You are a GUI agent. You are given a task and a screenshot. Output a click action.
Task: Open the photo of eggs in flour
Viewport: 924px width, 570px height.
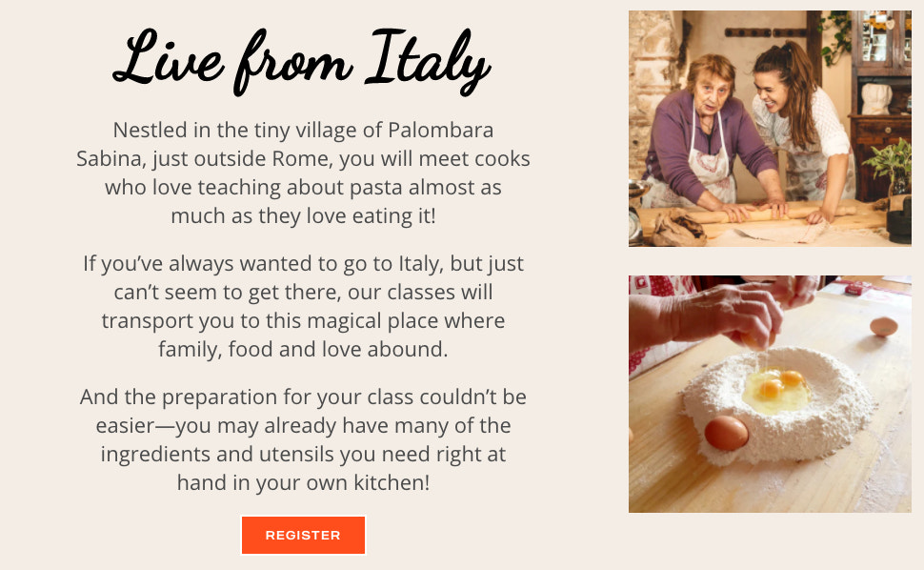pyautogui.click(x=770, y=394)
